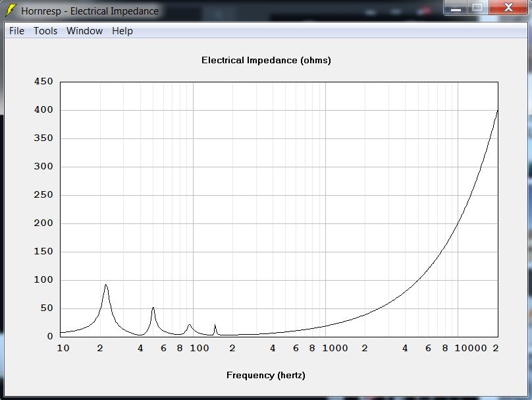Click the first impedance peak near 22 Hz
The height and width of the screenshot is (400, 532).
(106, 285)
